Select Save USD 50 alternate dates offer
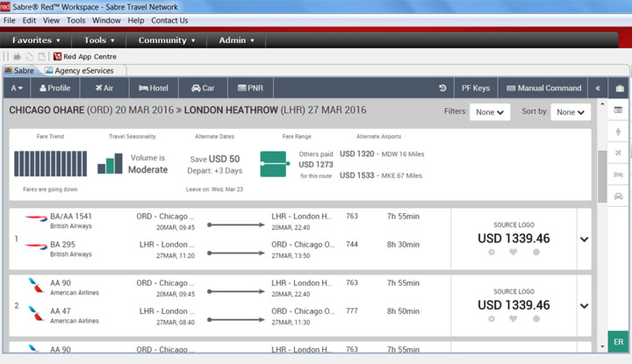The height and width of the screenshot is (364, 632). pos(215,160)
